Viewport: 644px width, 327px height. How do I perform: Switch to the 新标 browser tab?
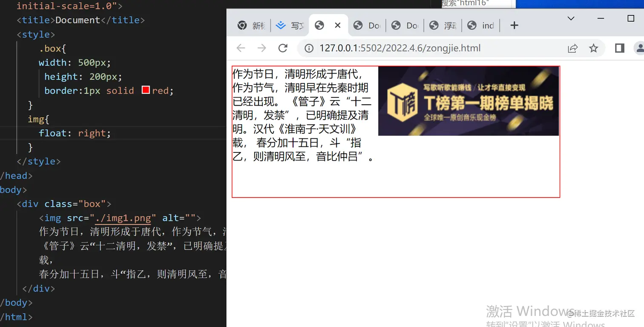(x=252, y=26)
